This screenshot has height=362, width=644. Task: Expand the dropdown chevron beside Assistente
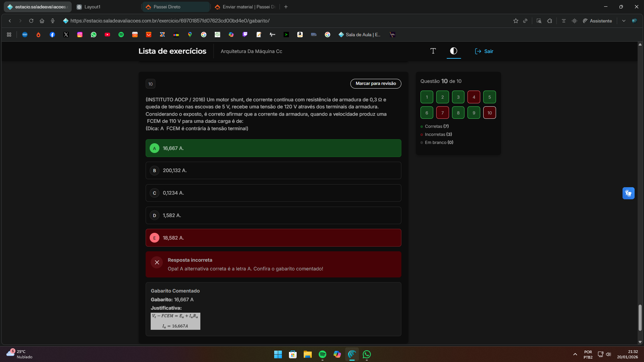pos(624,21)
